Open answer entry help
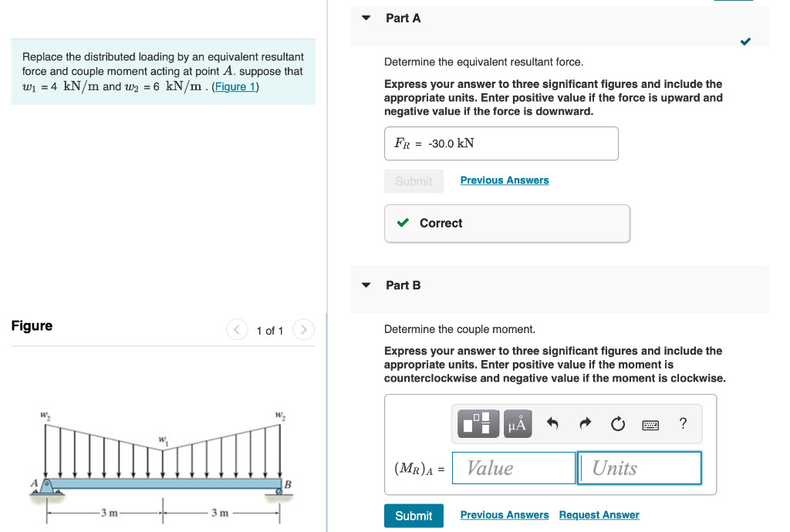790x532 pixels. tap(682, 423)
